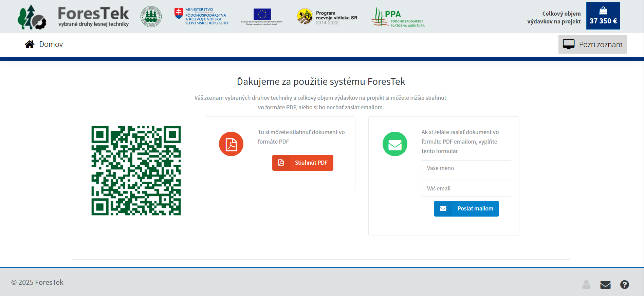The width and height of the screenshot is (644, 296).
Task: Click the red round PDF document icon
Action: (x=231, y=144)
